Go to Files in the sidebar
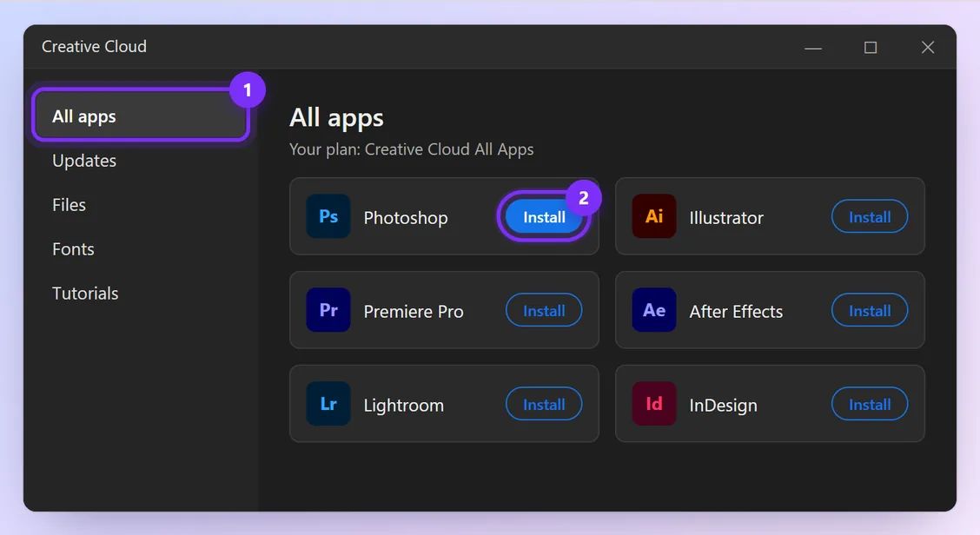Image resolution: width=980 pixels, height=535 pixels. click(x=69, y=205)
